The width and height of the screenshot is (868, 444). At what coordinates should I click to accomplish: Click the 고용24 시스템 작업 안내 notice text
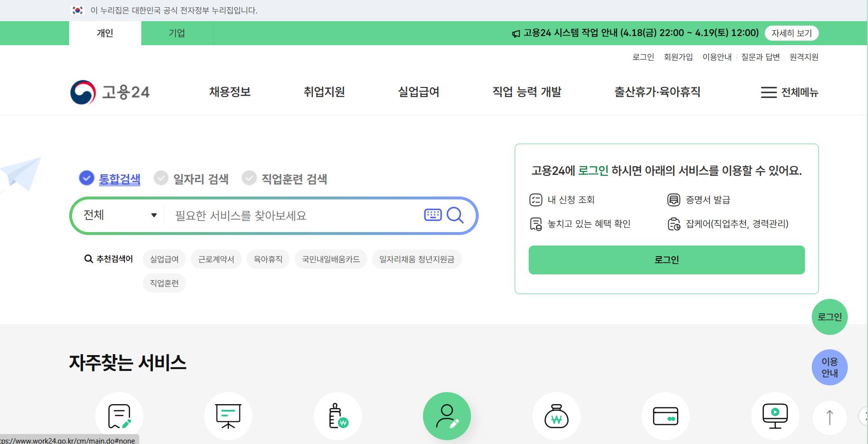coord(641,33)
